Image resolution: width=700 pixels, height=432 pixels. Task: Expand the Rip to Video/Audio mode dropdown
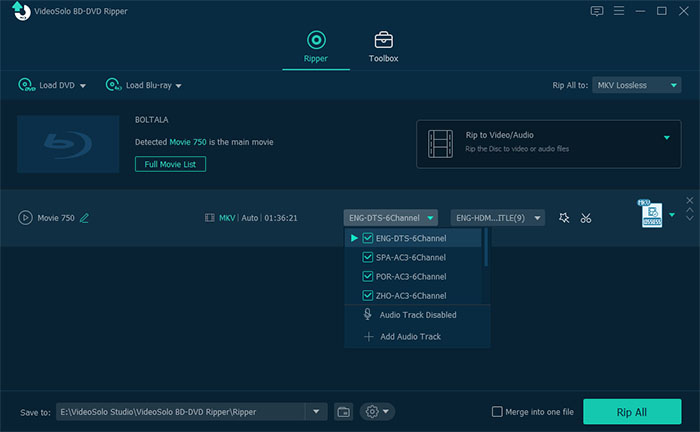click(x=667, y=137)
